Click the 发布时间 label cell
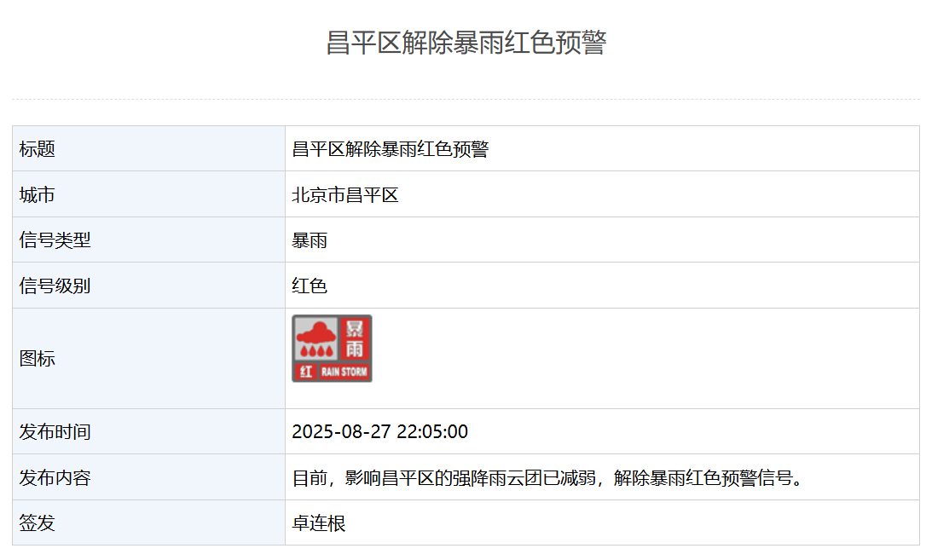The image size is (926, 560). (x=149, y=431)
